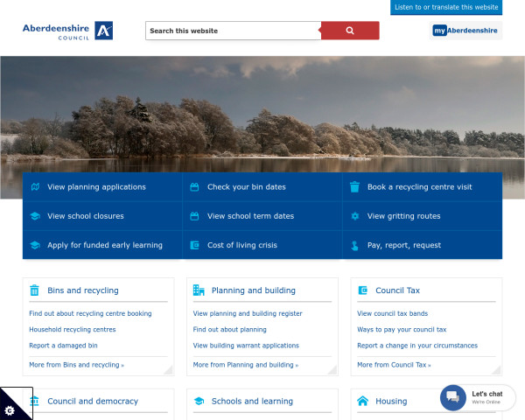This screenshot has height=420, width=525.
Task: Open Book a recycling centre visit
Action: (419, 187)
